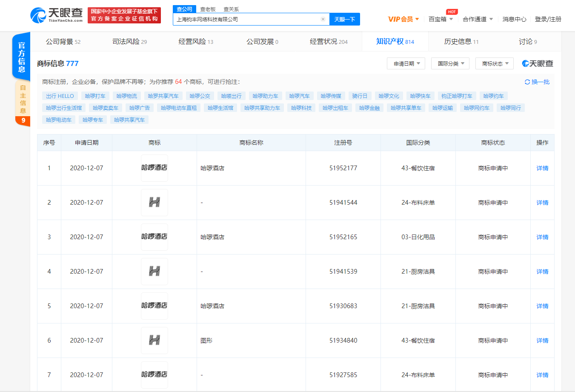Expand the 申请日期 filter dropdown

[x=406, y=64]
